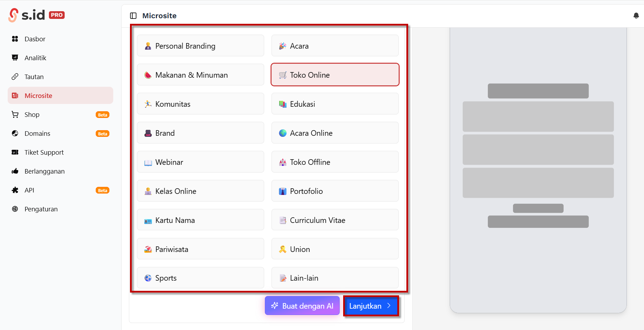Screen dimensions: 644x330
Task: Click the Pengaturan gear icon
Action: coord(15,209)
